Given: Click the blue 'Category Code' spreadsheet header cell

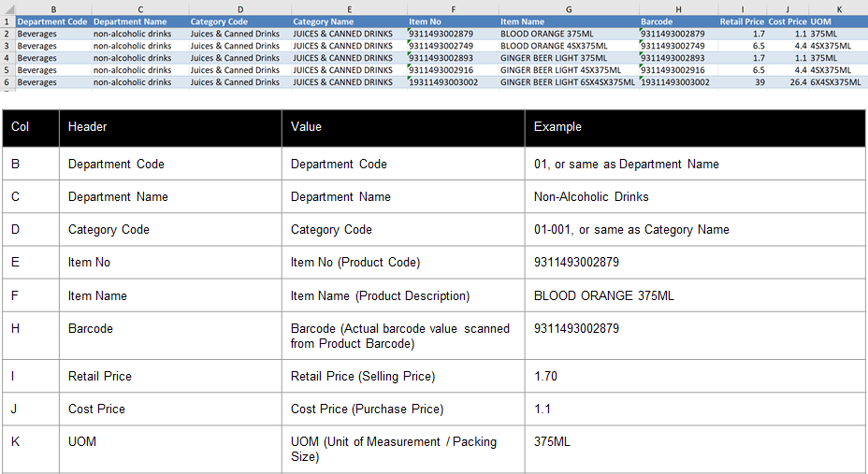Looking at the screenshot, I should click(239, 22).
